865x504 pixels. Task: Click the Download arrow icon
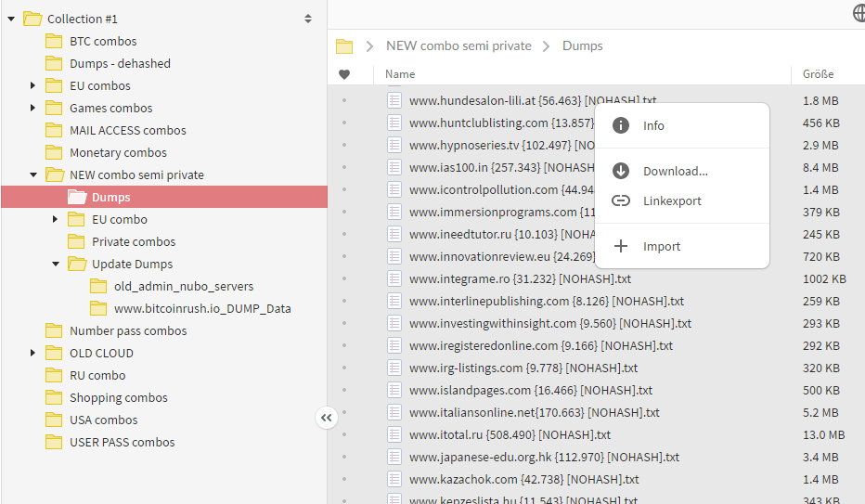[621, 171]
